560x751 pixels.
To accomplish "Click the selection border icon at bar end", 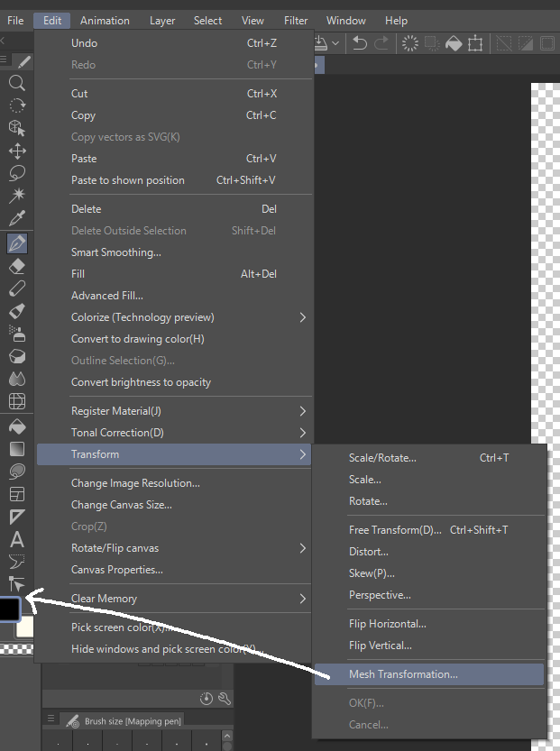I will (x=547, y=43).
